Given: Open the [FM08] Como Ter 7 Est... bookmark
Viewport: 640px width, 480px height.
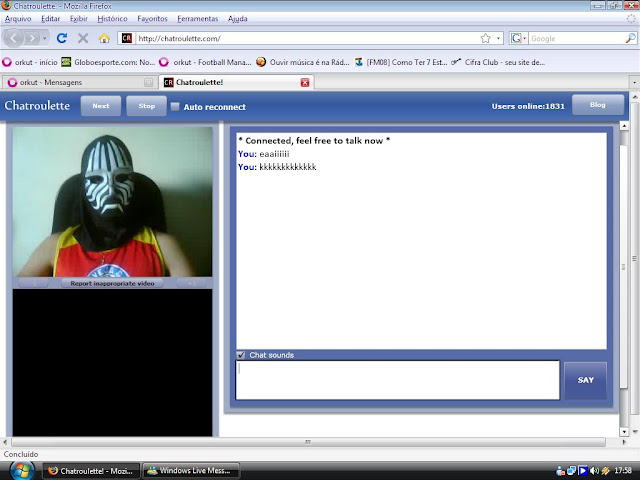Looking at the screenshot, I should tap(401, 62).
